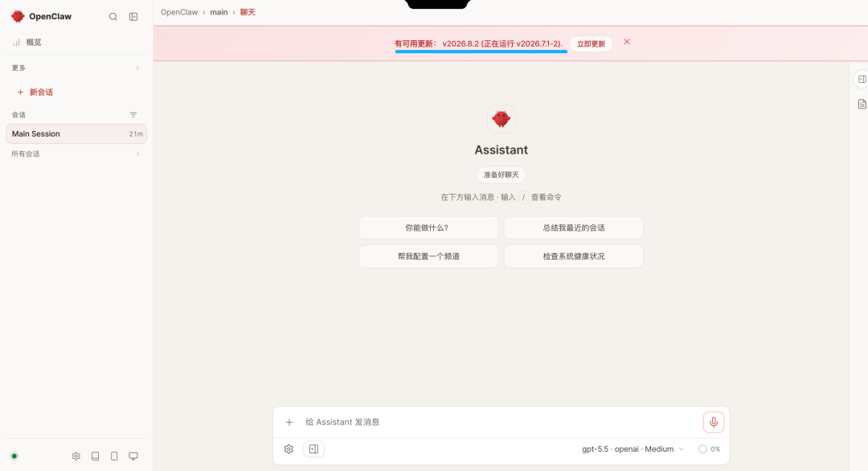Open settings via sidebar bottom gear icon

coord(76,456)
